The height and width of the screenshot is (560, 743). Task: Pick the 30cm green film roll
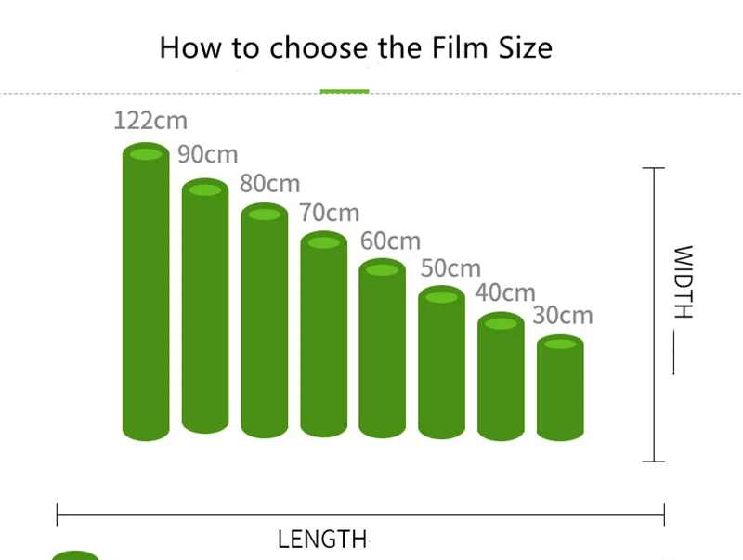click(560, 387)
